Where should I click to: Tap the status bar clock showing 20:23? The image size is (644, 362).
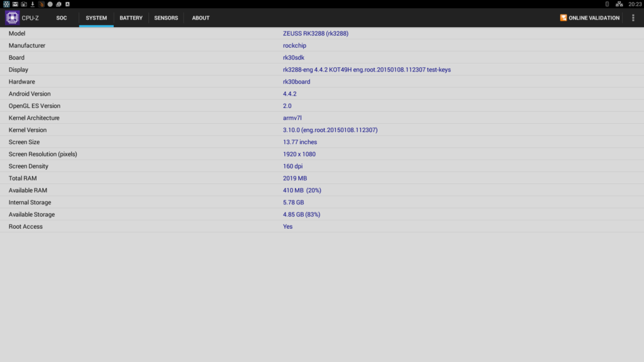[635, 4]
